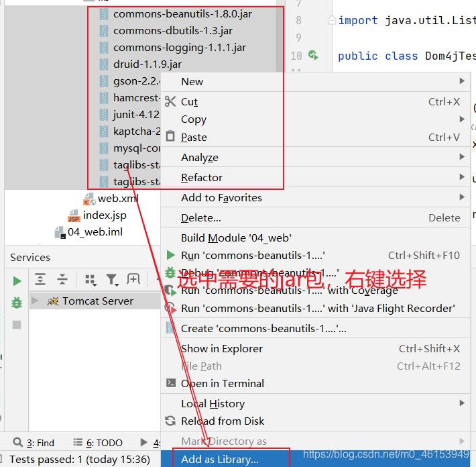Select Show in Explorer menu entry
This screenshot has height=467, width=476.
[315, 348]
